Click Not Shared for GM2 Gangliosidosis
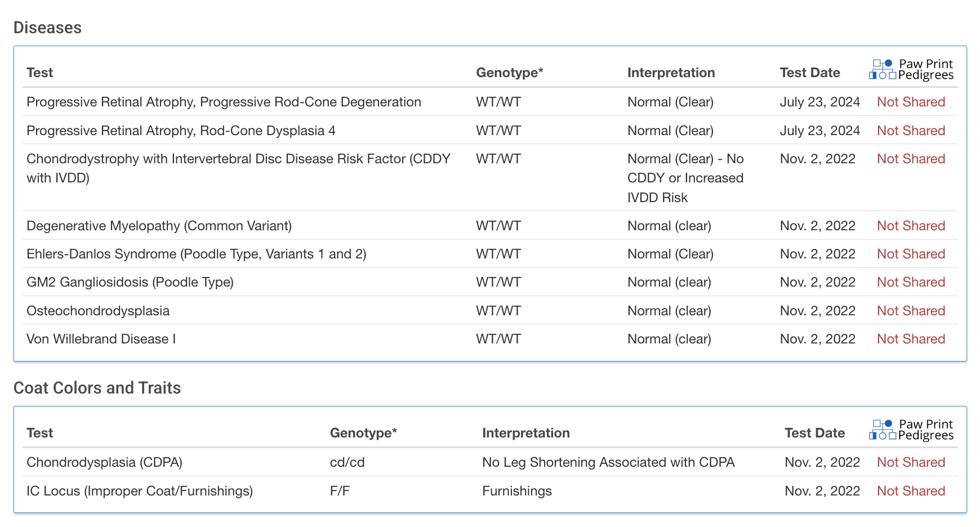 911,282
